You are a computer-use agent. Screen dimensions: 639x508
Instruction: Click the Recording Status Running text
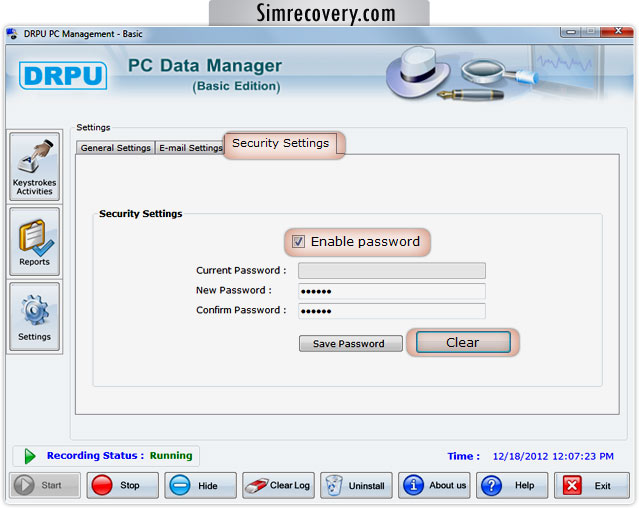point(119,455)
